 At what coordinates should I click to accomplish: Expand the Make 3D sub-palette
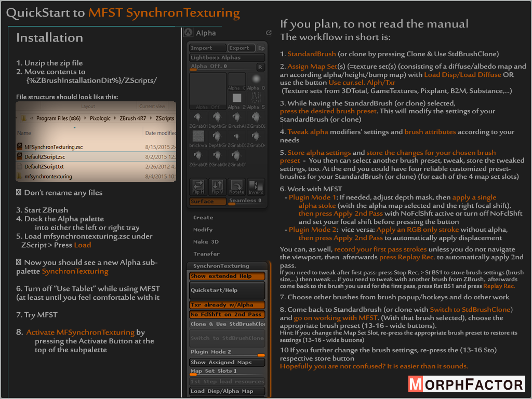coord(206,242)
